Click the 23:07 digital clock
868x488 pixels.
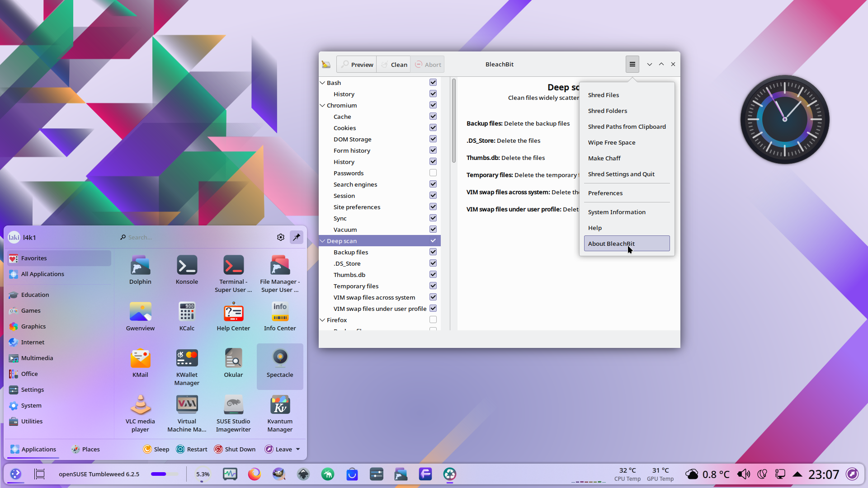824,474
